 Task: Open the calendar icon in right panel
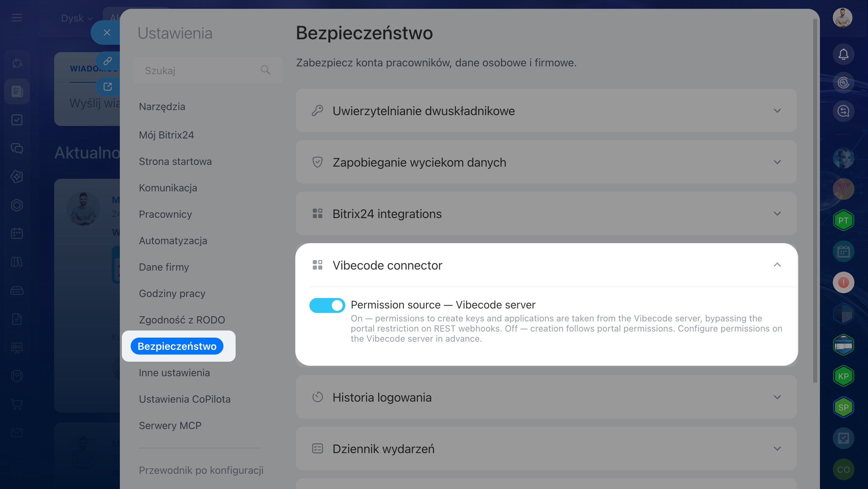pyautogui.click(x=843, y=252)
